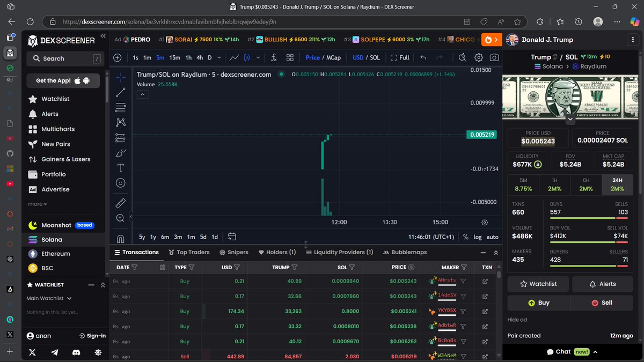Toggle the magnet snap mode
Screen dimensions: 644x362
[121, 238]
